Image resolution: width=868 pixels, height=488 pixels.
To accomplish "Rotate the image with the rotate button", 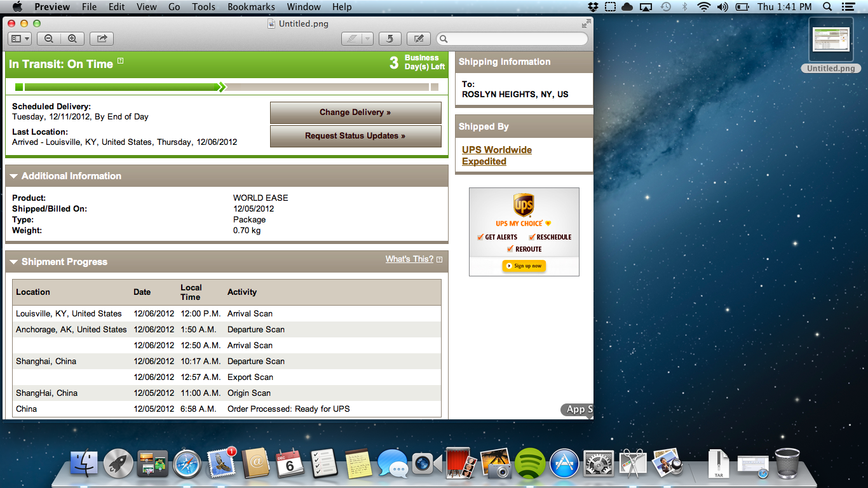I will click(390, 39).
